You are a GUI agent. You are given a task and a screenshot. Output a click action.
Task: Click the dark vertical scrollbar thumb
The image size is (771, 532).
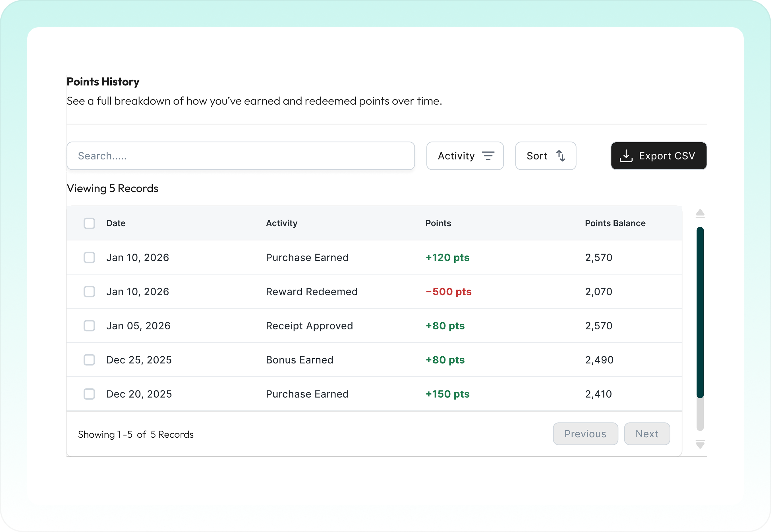700,312
